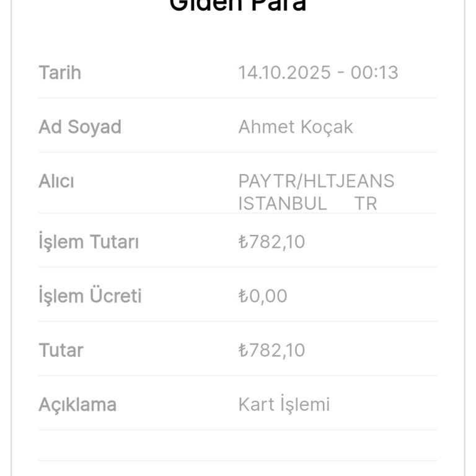Click the recipient text PAYTR/HLTJEANS
Screen dimensions: 476x476
316,181
